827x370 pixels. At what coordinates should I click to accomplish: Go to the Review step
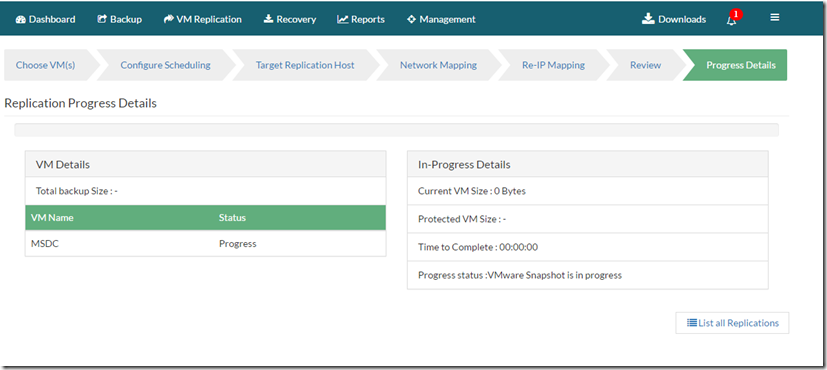click(x=645, y=65)
